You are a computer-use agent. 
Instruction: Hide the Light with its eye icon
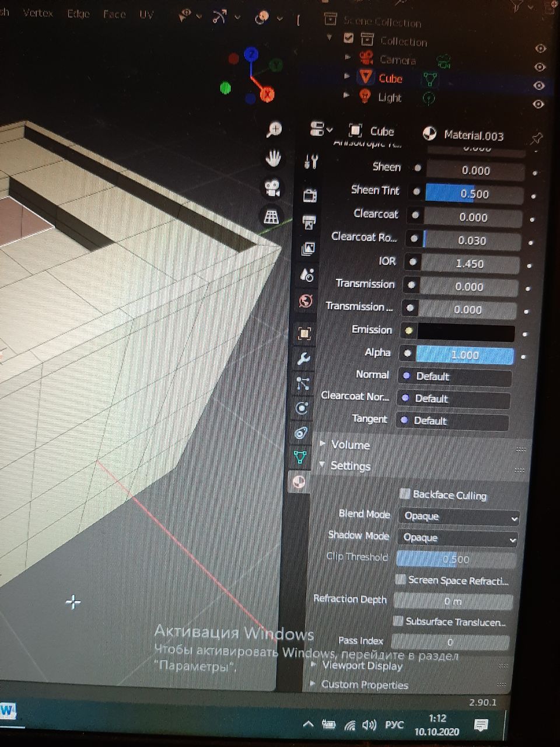click(538, 104)
